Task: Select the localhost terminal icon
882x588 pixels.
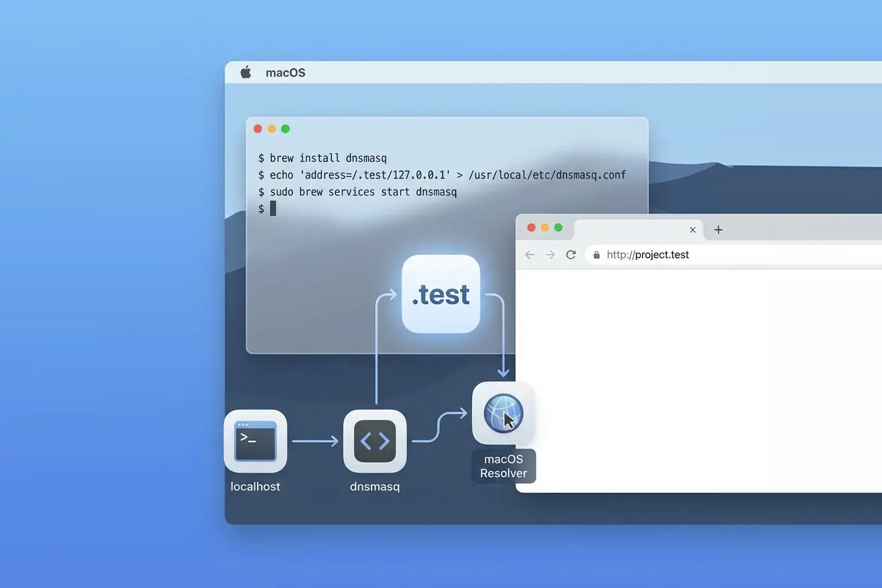Action: click(256, 441)
